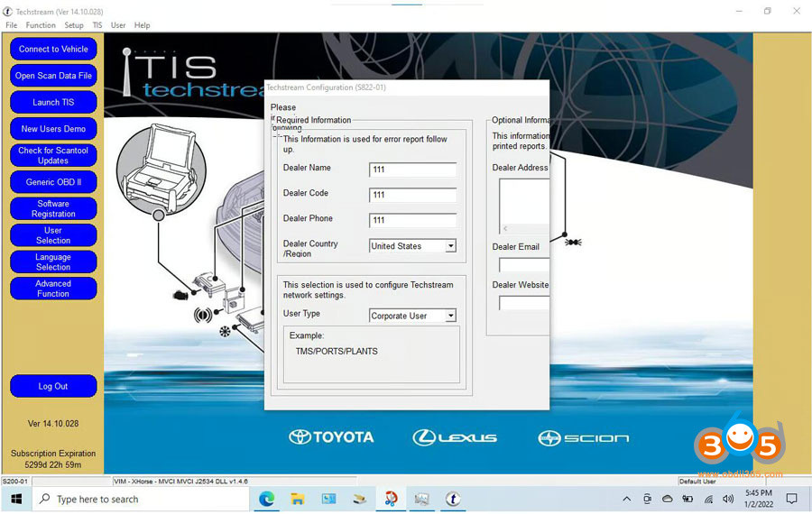
Task: Click the OneDrive cloud tray icon
Action: coord(668,499)
